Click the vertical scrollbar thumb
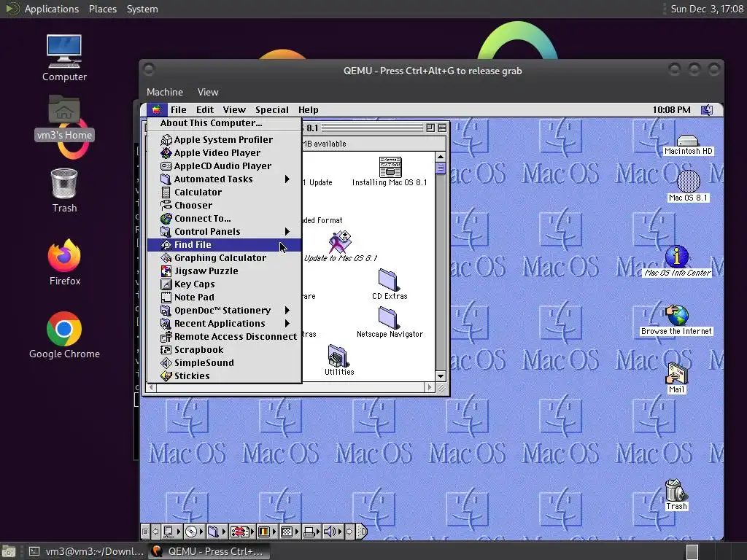 (x=441, y=168)
